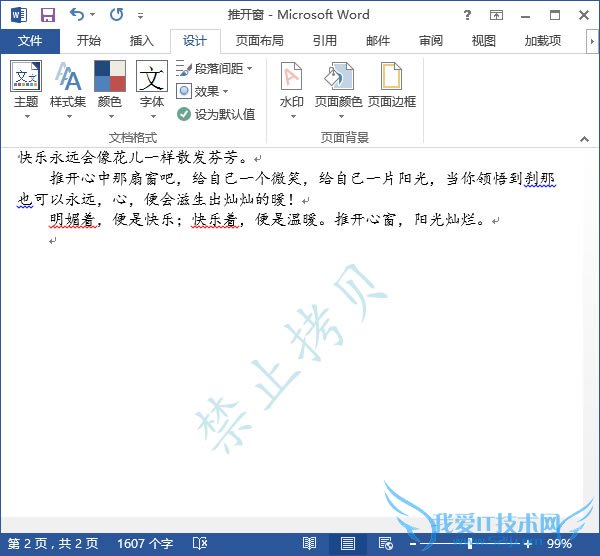Expand the 主题 dropdown arrow
Screen dimensions: 600x556
pos(27,116)
